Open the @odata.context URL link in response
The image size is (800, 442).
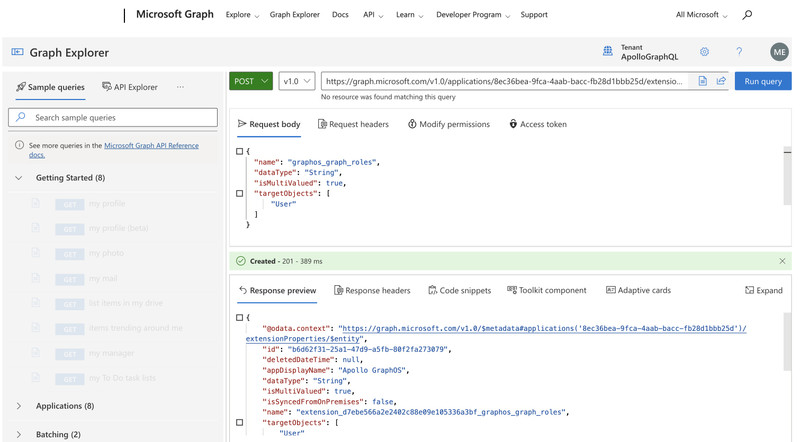(x=542, y=328)
